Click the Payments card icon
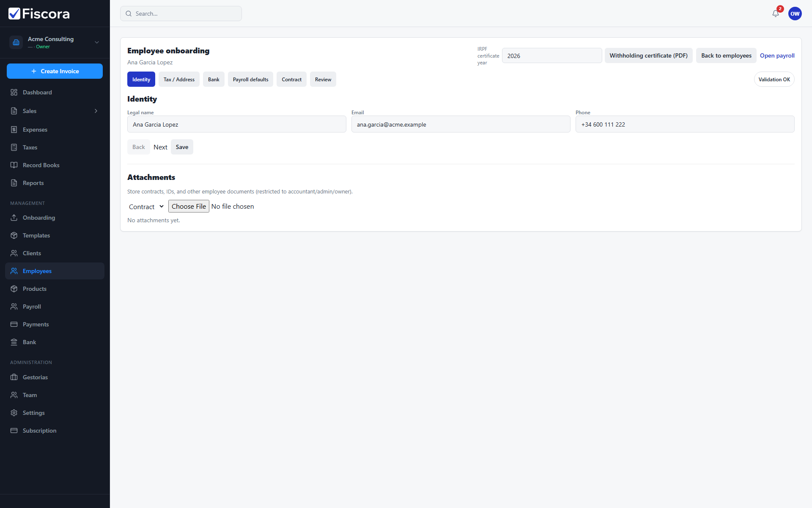 point(14,324)
